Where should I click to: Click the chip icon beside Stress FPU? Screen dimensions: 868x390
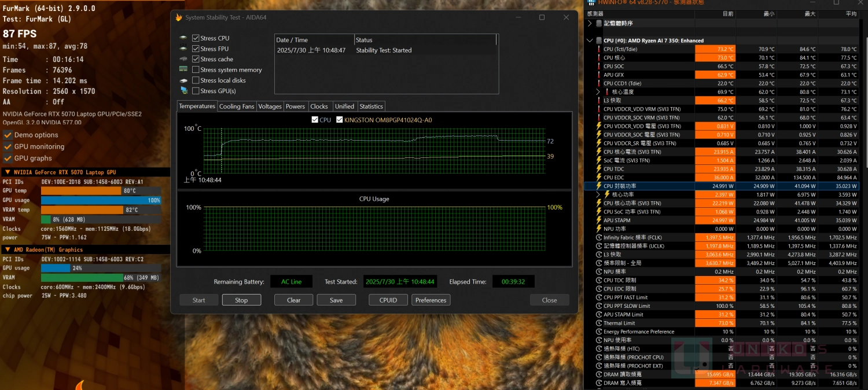pyautogui.click(x=183, y=49)
